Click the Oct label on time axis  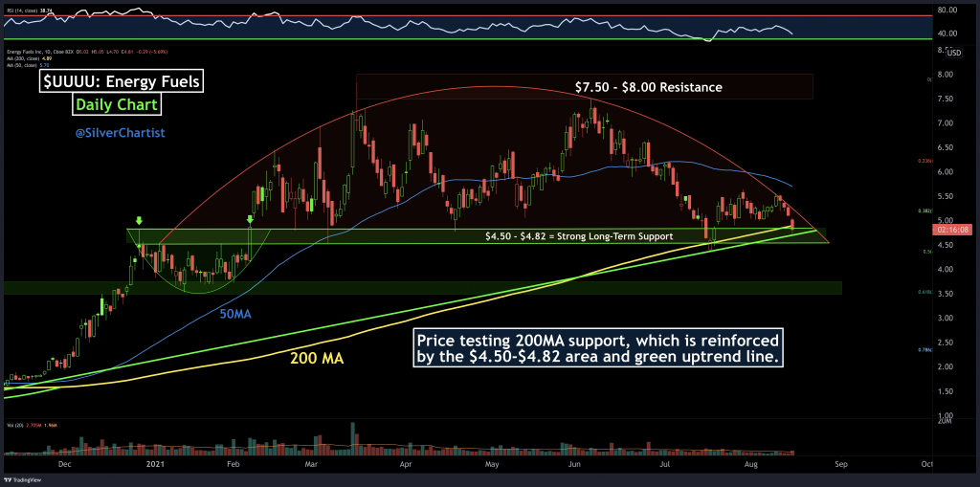(x=926, y=464)
